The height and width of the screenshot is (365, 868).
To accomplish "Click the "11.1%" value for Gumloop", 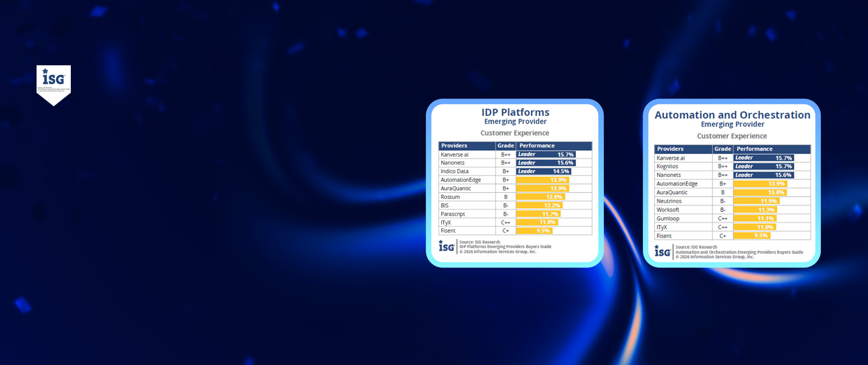I will [x=766, y=219].
